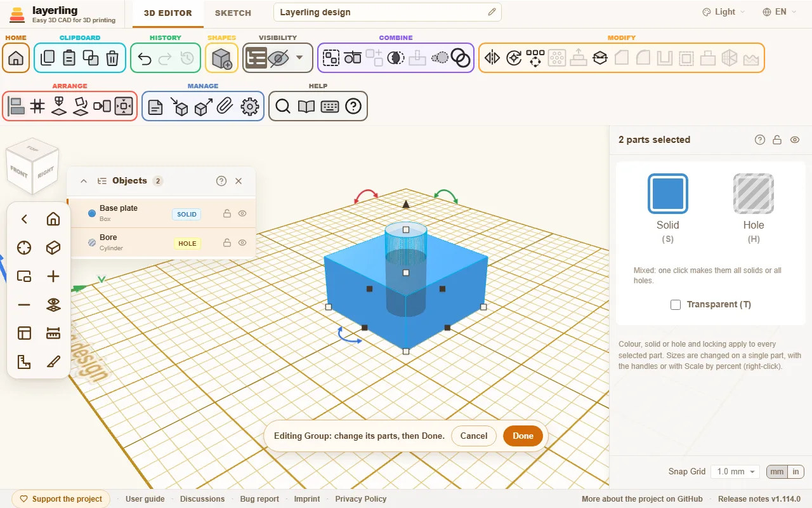Click the trash can delete icon
Viewport: 812px width, 508px height.
112,58
